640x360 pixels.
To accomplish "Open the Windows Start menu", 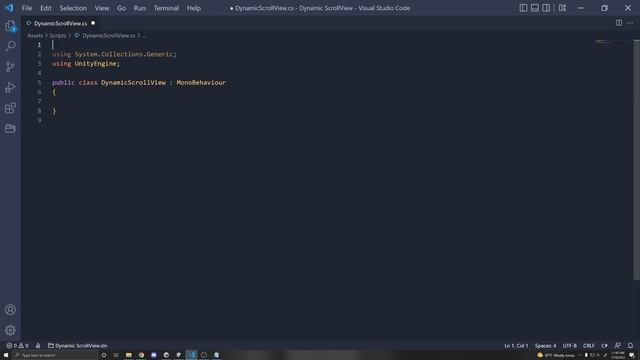I will coord(6,355).
